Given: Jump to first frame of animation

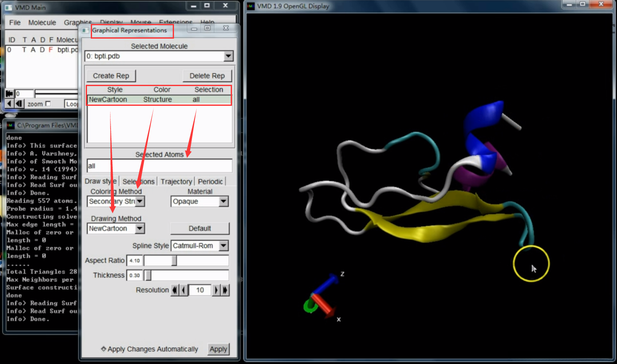Looking at the screenshot, I should 9,94.
